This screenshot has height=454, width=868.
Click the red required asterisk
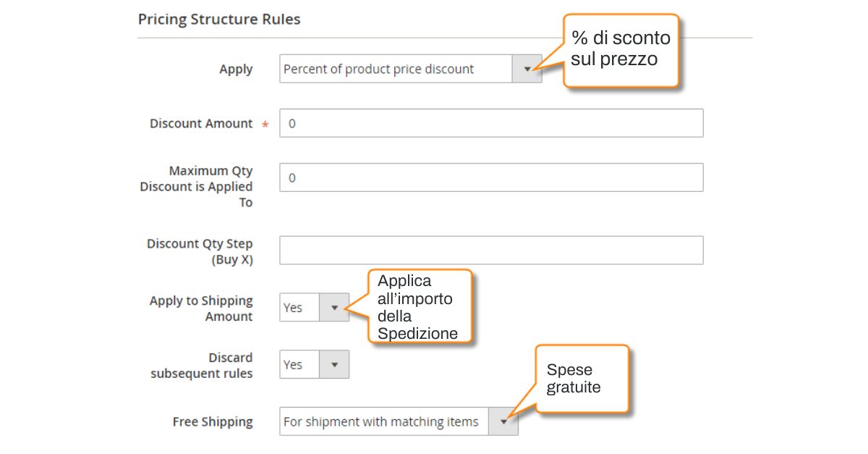tap(265, 125)
